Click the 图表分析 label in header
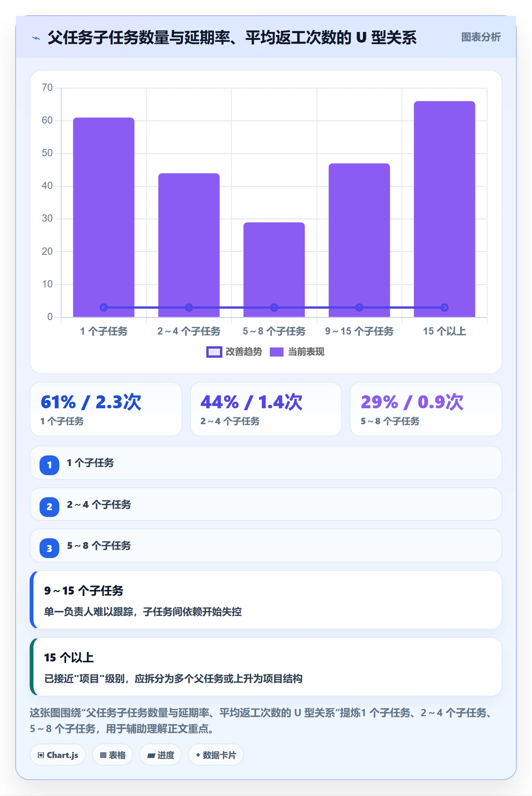The image size is (532, 796). pyautogui.click(x=481, y=37)
